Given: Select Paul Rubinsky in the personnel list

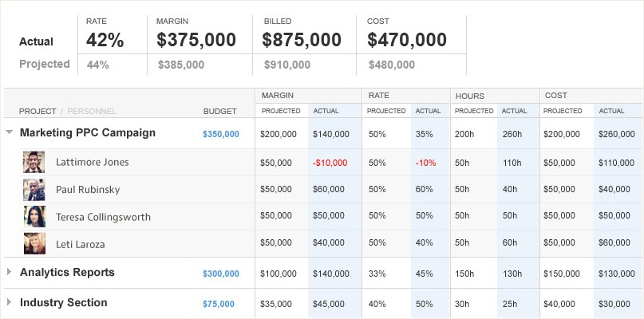Looking at the screenshot, I should coord(89,190).
